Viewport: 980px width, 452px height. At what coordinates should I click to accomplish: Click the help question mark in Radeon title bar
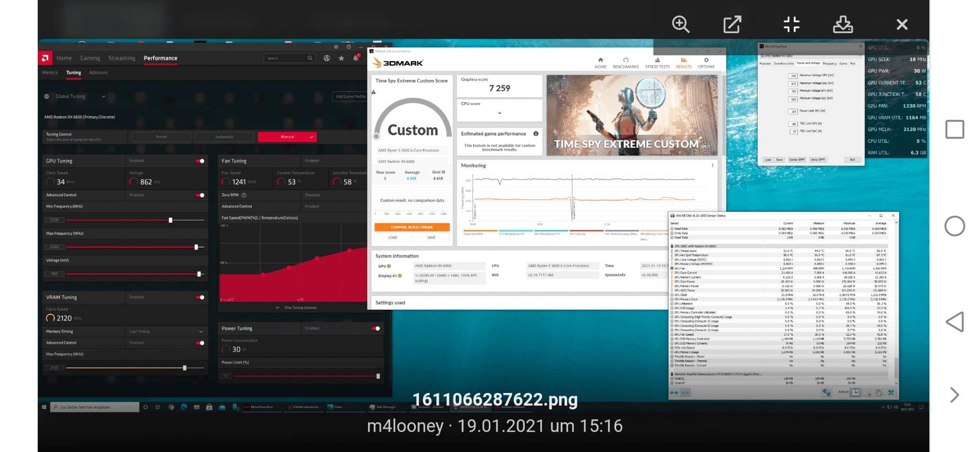coord(349,47)
